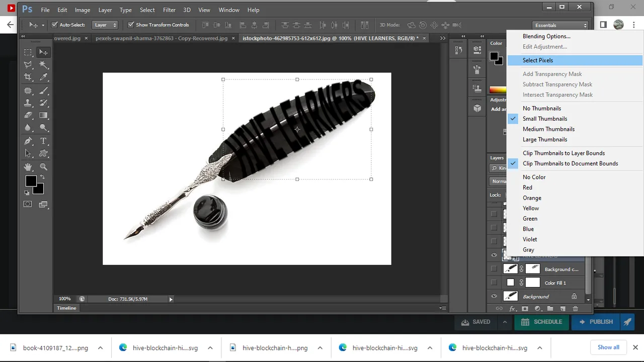The height and width of the screenshot is (362, 644).
Task: Select the Zoom tool
Action: click(44, 167)
